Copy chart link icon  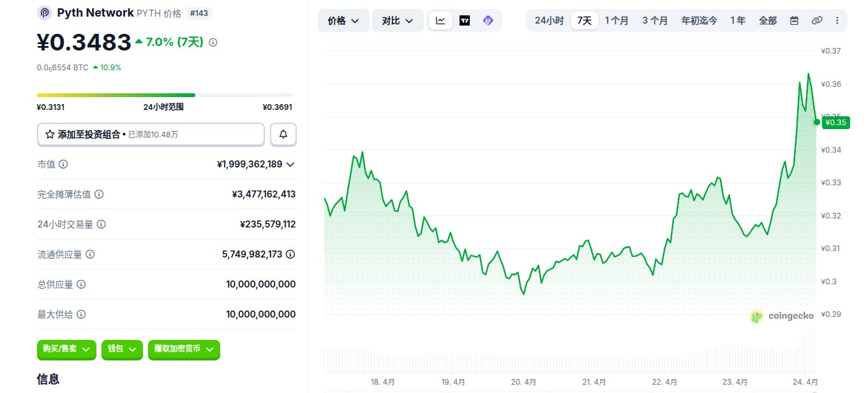817,20
